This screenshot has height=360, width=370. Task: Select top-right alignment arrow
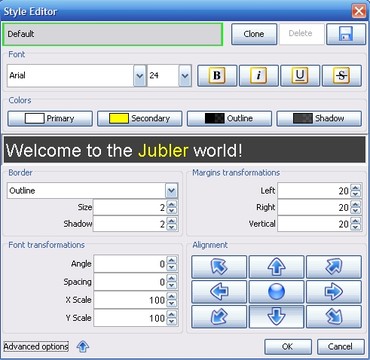(x=334, y=267)
